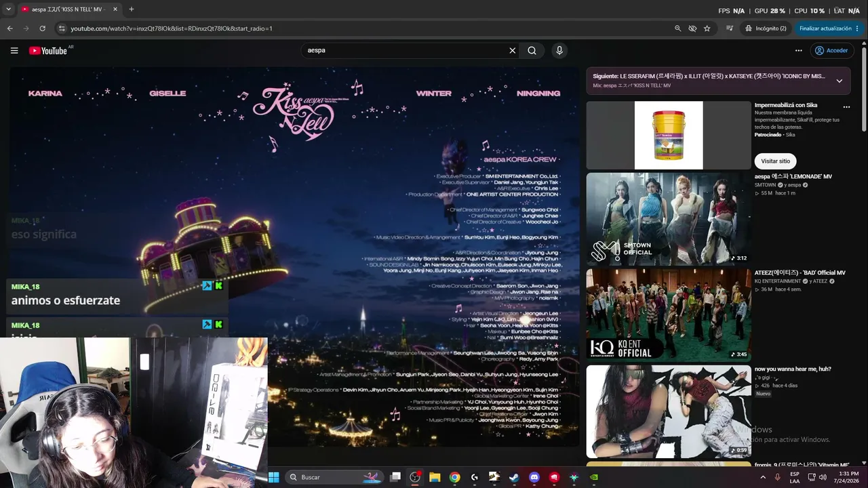Viewport: 868px width, 488px height.
Task: Open the Windows Start menu
Action: coord(274,477)
